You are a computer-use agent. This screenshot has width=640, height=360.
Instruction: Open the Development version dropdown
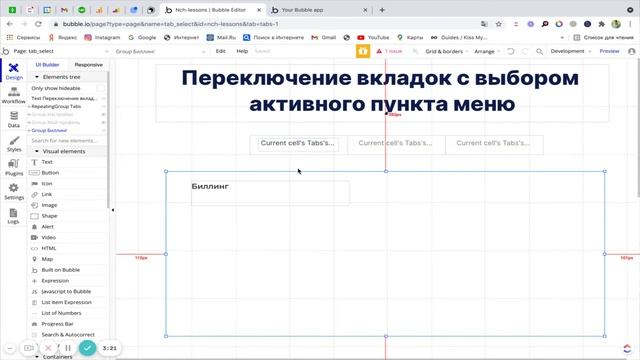coord(571,51)
